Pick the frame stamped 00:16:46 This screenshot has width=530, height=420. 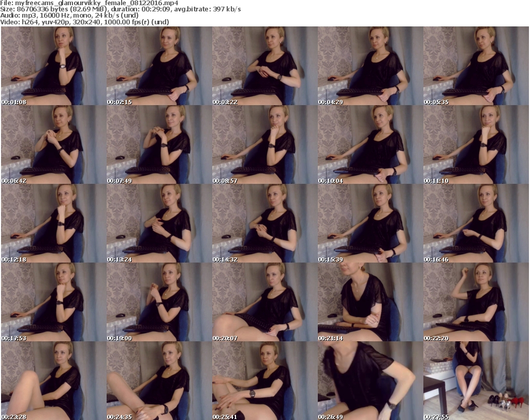tap(476, 223)
